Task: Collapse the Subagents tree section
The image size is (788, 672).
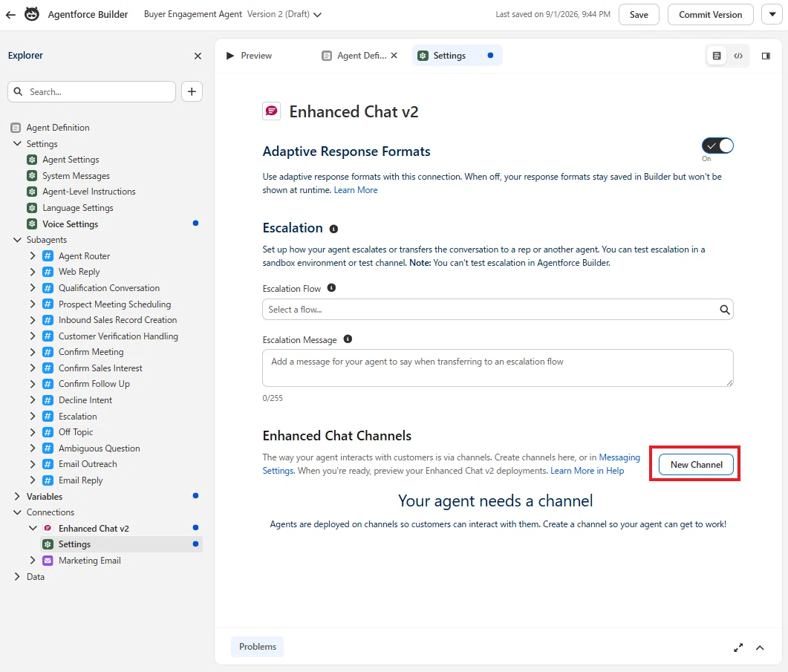Action: point(17,240)
